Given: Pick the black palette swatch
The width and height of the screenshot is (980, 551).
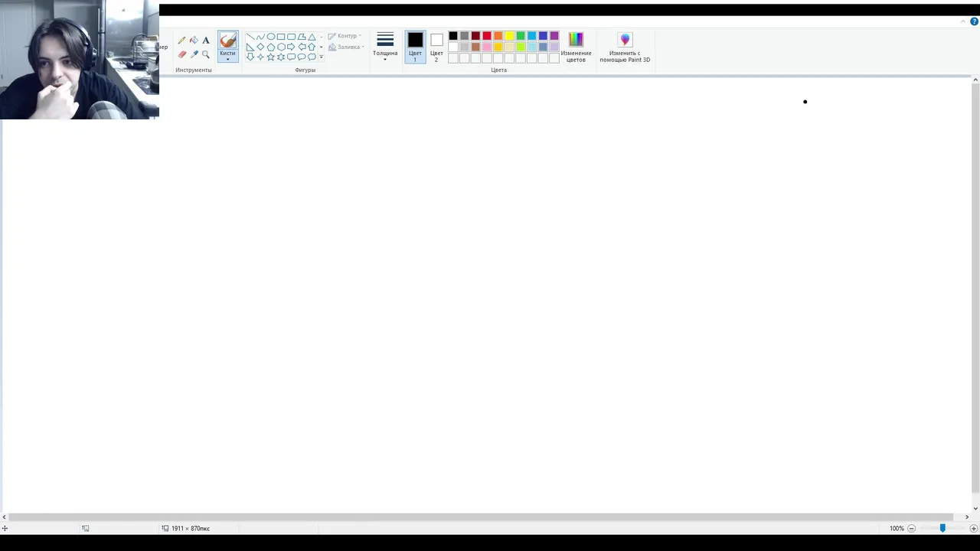Looking at the screenshot, I should point(453,36).
